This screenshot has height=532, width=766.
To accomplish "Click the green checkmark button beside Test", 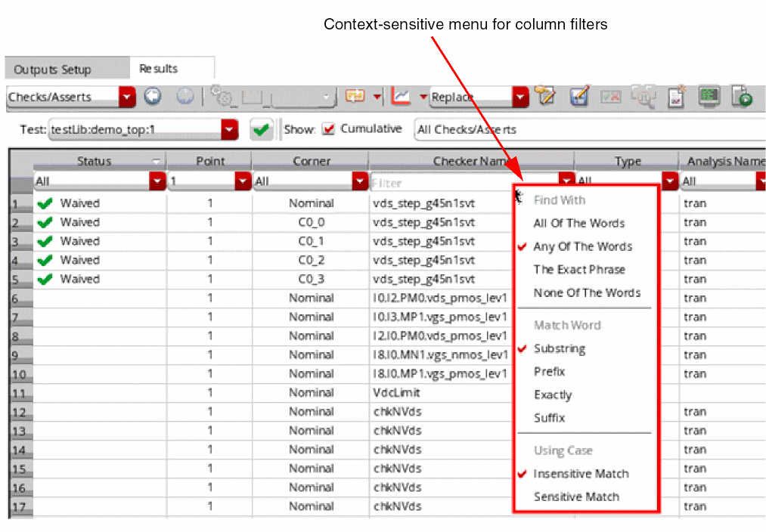I will 262,129.
